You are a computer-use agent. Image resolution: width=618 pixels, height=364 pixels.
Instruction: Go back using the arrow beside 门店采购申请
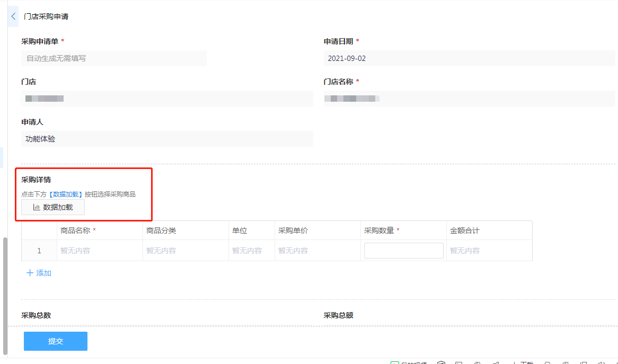point(13,16)
